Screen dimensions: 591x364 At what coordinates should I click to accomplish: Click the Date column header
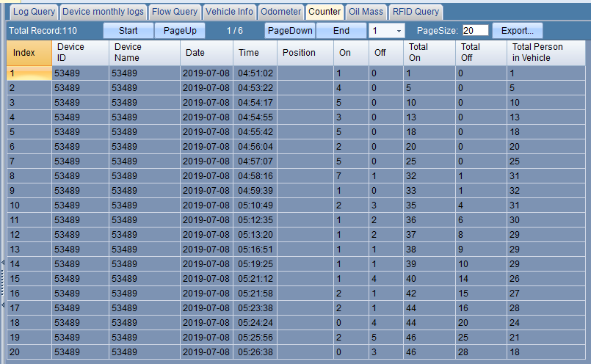pyautogui.click(x=206, y=53)
